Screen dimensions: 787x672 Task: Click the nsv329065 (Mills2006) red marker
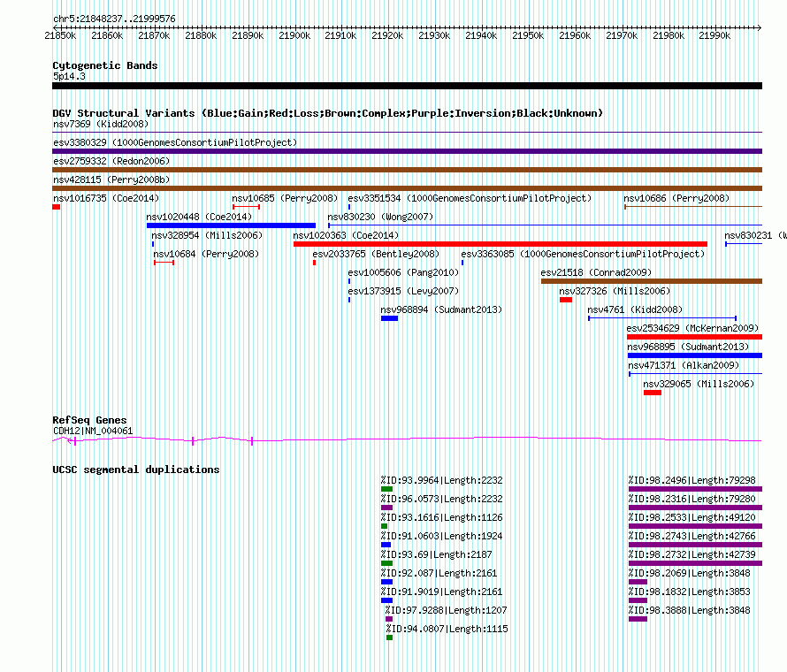pos(653,393)
